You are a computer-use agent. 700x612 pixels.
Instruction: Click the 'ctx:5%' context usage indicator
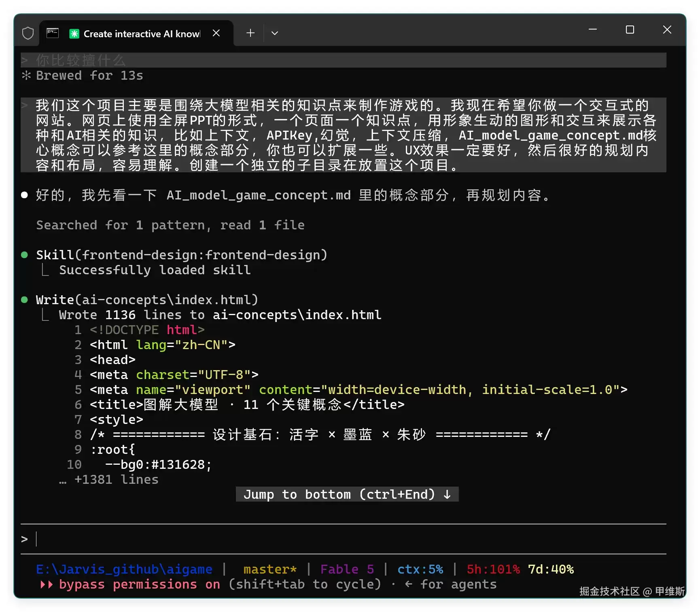coord(420,569)
